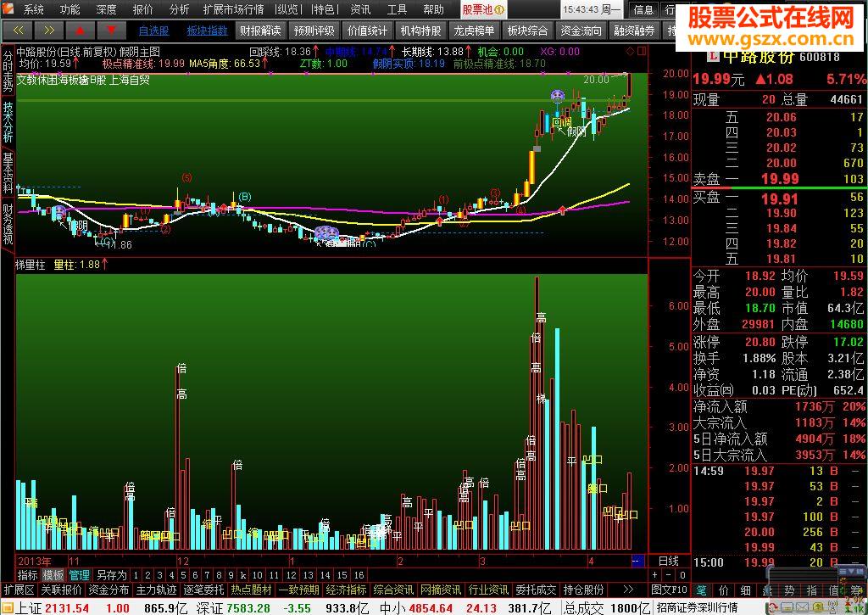This screenshot has width=868, height=615.
Task: Click the blue -- marker at timeline end
Action: click(x=637, y=562)
